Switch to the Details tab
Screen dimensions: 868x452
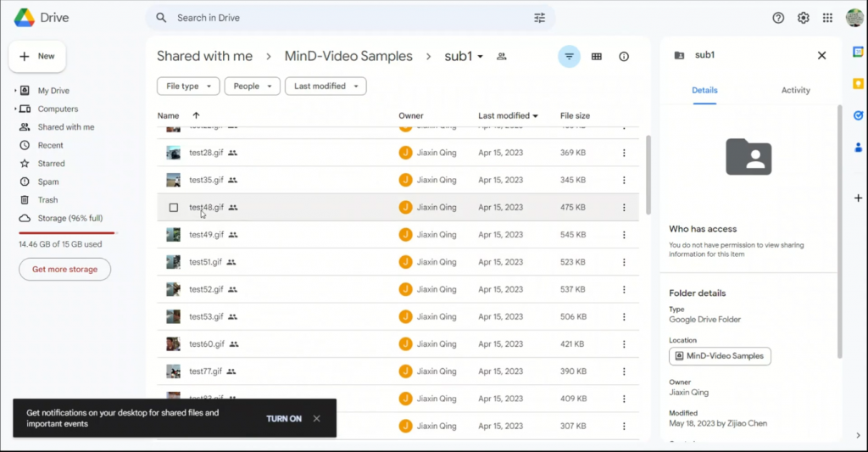coord(704,90)
